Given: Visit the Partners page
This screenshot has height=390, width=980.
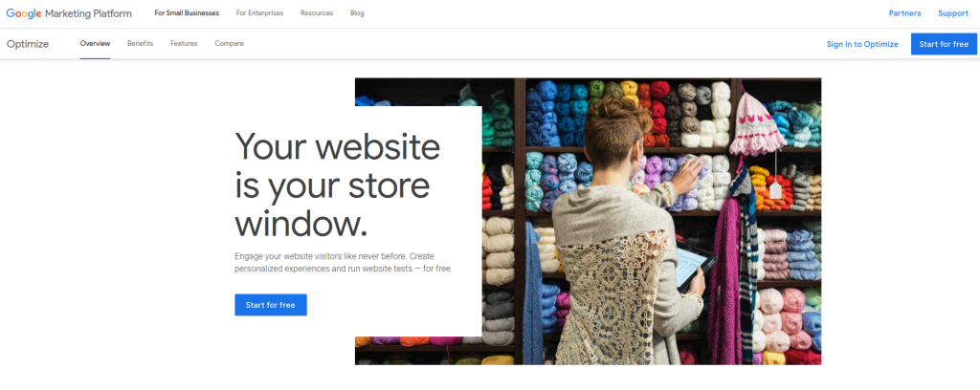Looking at the screenshot, I should click(x=904, y=13).
